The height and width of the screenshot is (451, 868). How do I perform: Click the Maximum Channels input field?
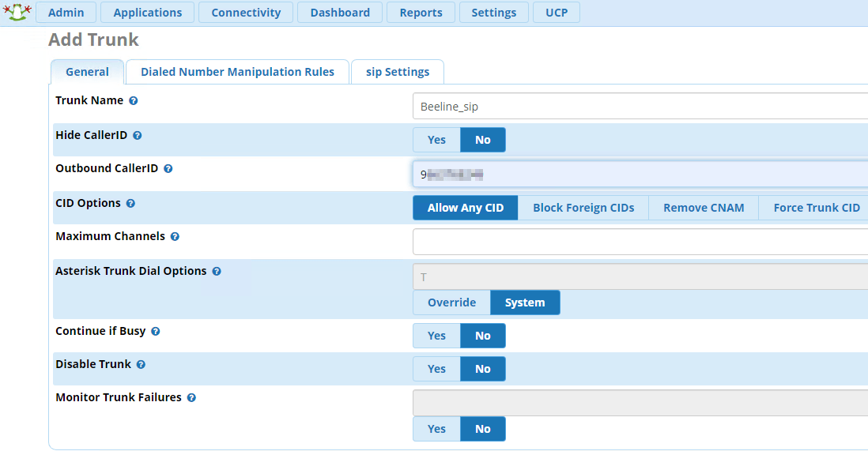click(640, 242)
